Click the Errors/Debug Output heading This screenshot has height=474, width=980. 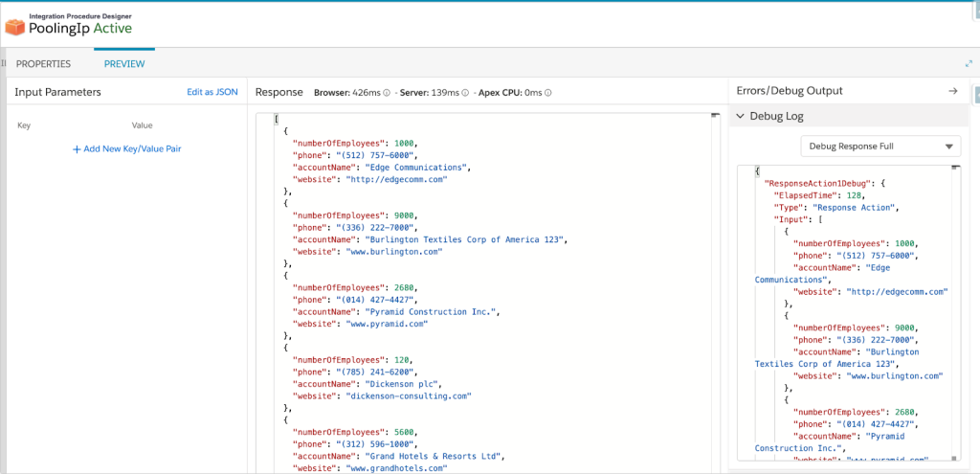click(790, 91)
